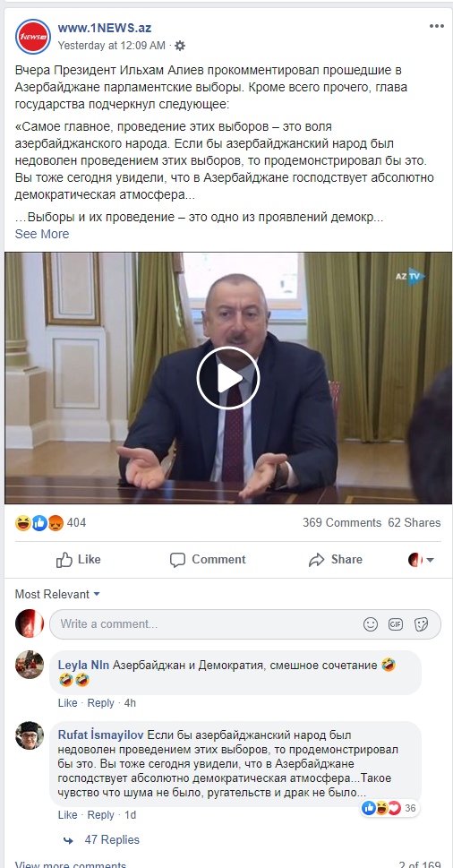Open the sticker picker in comment box

click(421, 624)
